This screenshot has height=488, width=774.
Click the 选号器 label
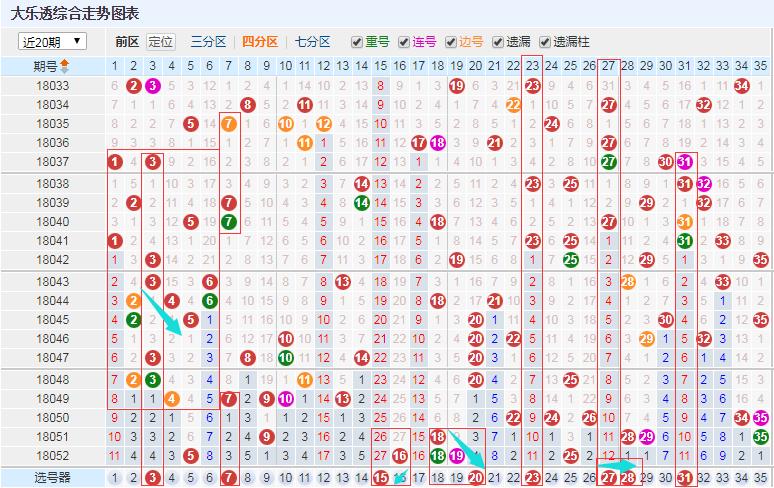pyautogui.click(x=53, y=478)
